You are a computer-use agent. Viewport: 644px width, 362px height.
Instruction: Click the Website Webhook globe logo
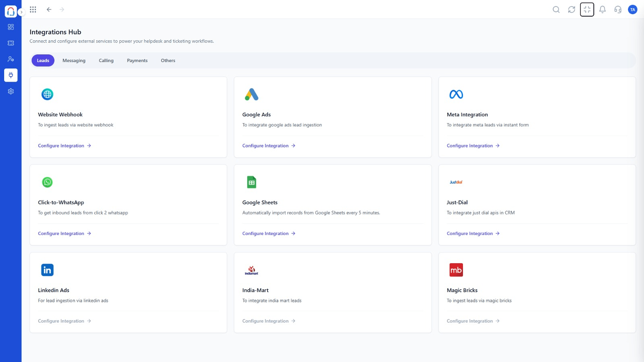[47, 95]
